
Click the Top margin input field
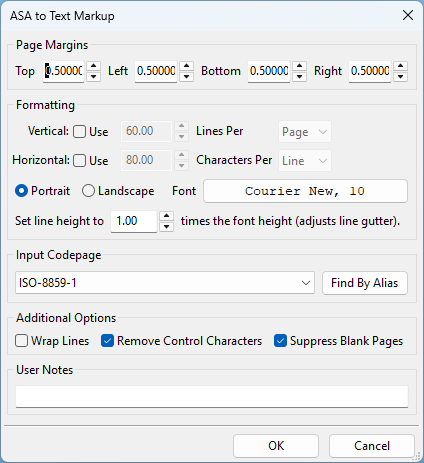click(64, 71)
